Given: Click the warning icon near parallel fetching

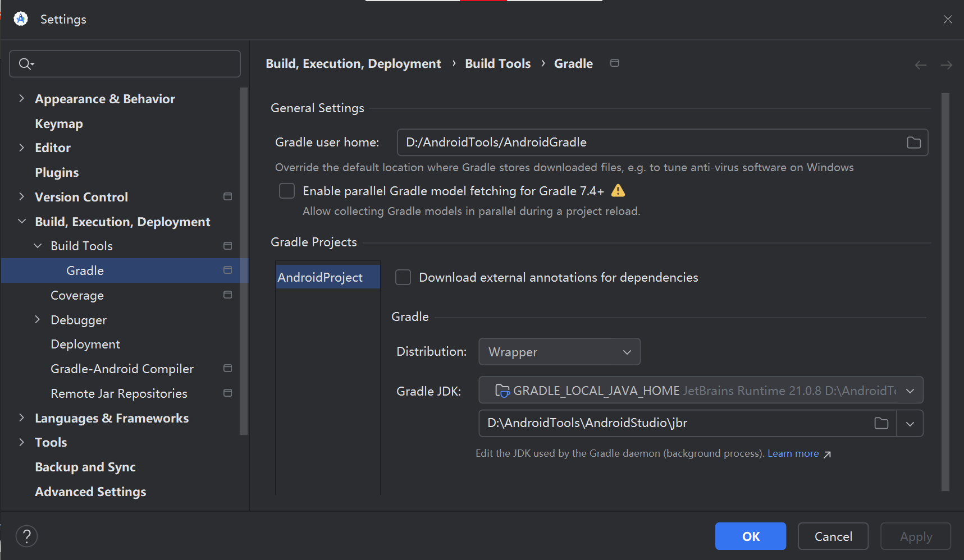Looking at the screenshot, I should pos(618,191).
